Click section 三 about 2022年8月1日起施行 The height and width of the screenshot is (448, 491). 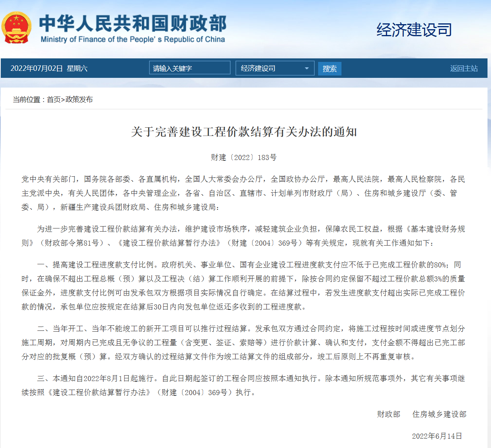pos(243,385)
